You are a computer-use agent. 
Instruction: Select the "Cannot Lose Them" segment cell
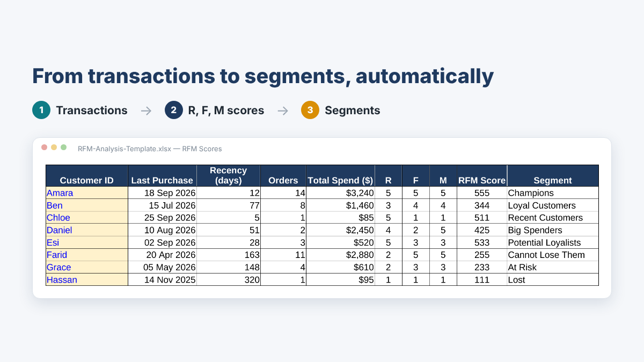553,255
